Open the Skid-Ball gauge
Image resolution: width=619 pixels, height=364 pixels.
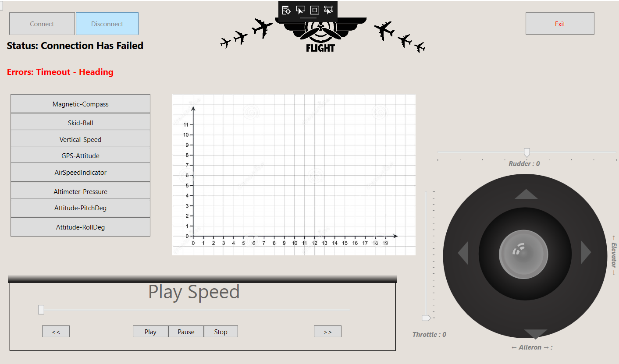pyautogui.click(x=80, y=121)
